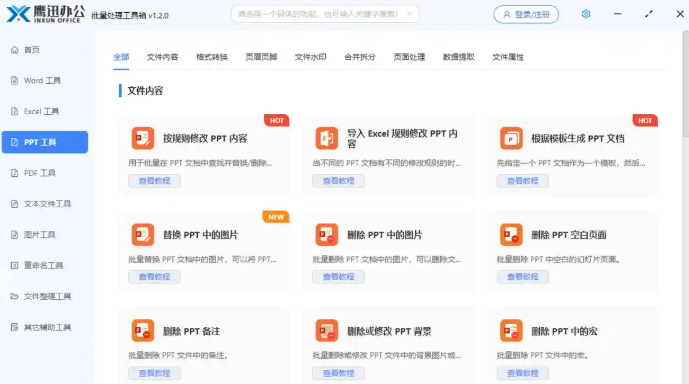
Task: Click the vertical scrollbar thumb
Action: (x=685, y=83)
